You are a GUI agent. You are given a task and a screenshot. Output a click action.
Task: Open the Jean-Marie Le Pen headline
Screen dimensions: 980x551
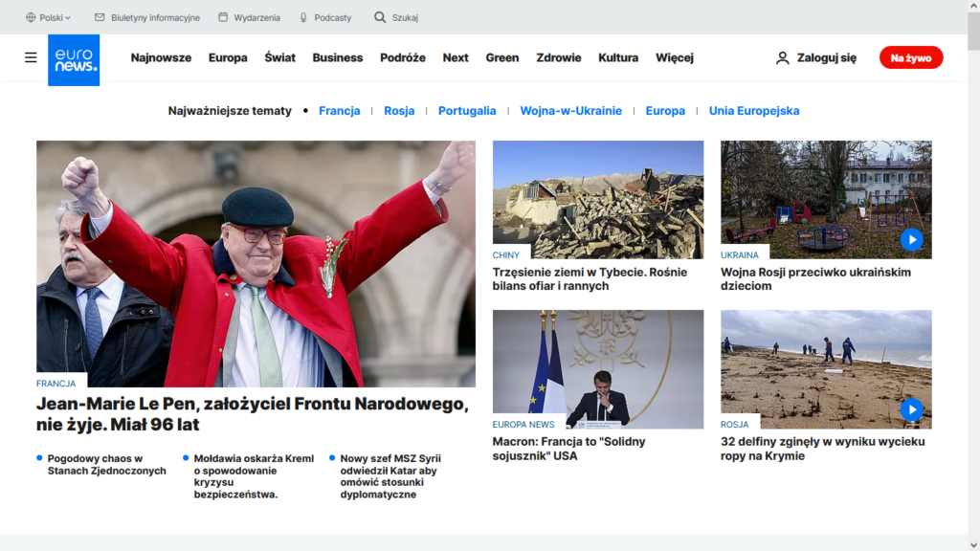[x=253, y=413]
